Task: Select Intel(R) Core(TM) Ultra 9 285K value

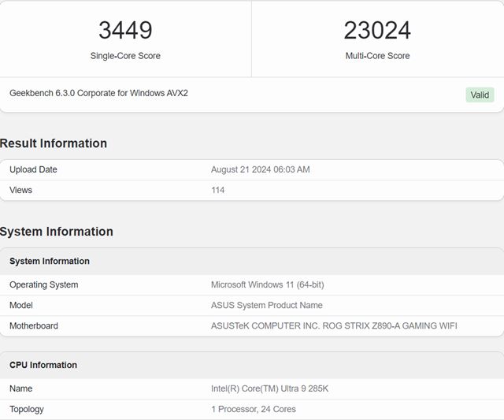Action: coord(269,388)
